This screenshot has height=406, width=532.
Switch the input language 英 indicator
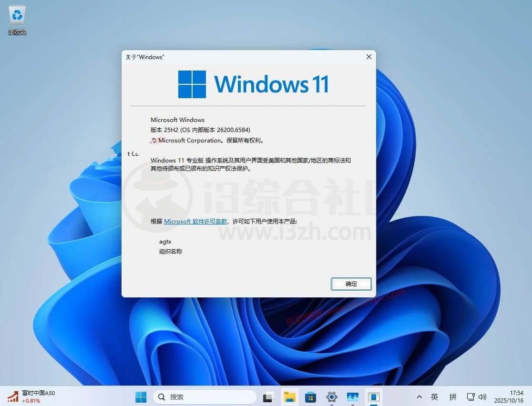(434, 396)
